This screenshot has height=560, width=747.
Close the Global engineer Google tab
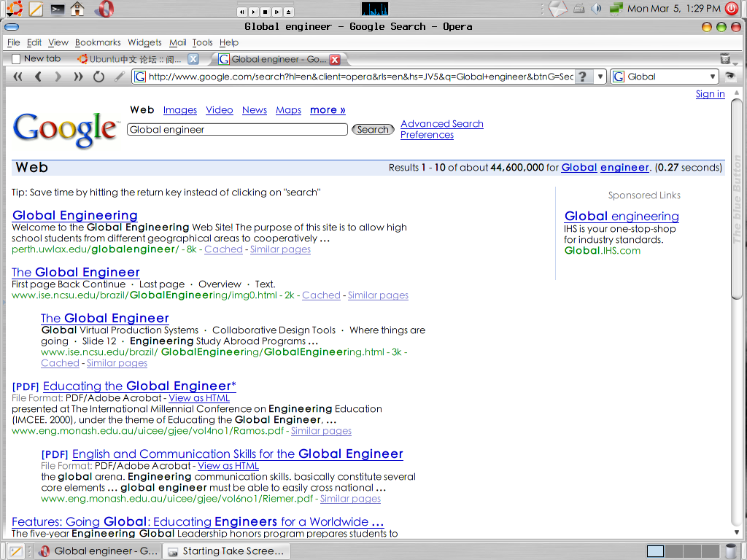(x=335, y=60)
